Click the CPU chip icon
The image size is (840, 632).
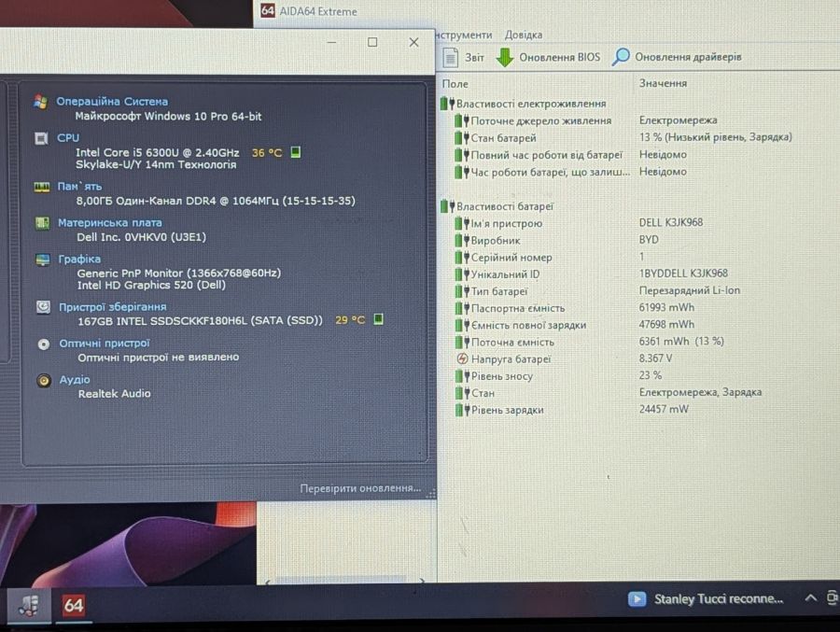(41, 138)
